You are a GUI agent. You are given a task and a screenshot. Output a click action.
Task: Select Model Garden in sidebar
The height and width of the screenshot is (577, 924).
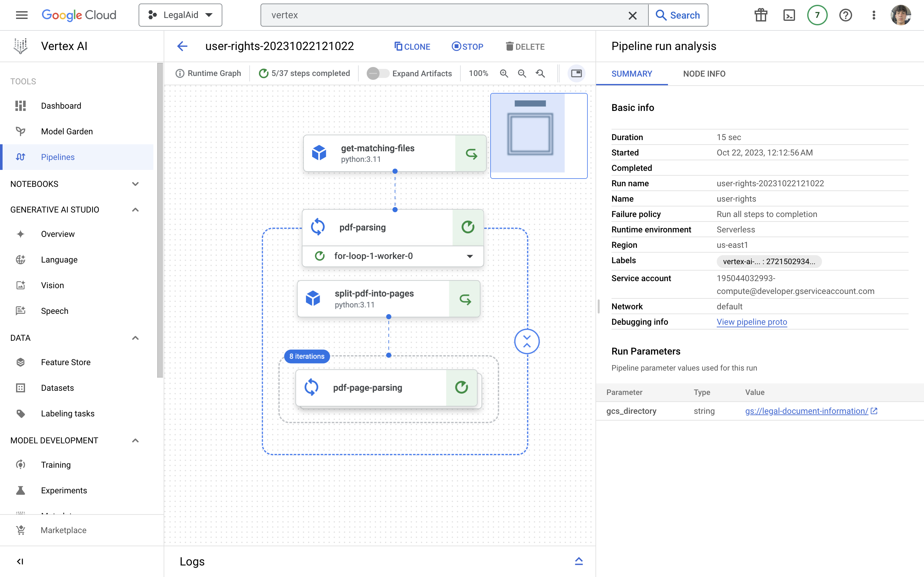(x=67, y=131)
